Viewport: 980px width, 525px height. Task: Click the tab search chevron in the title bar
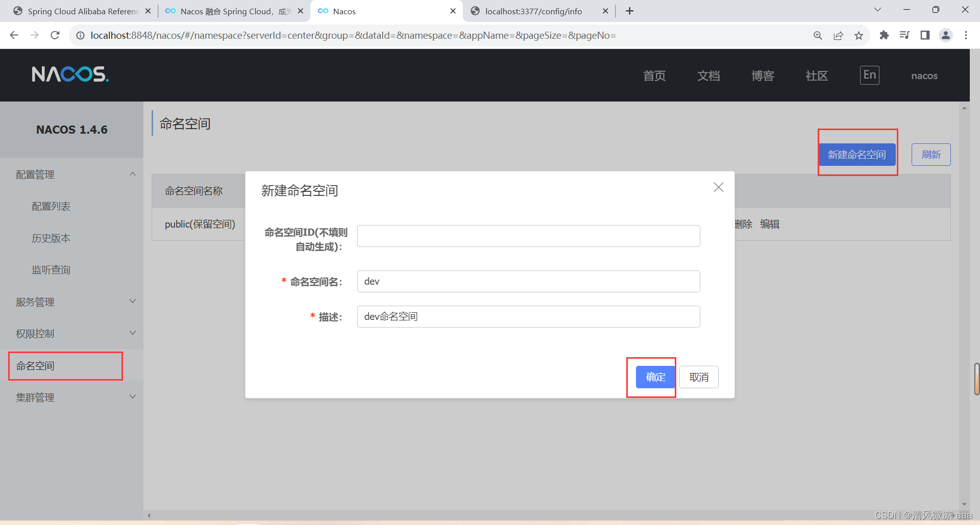click(x=877, y=10)
